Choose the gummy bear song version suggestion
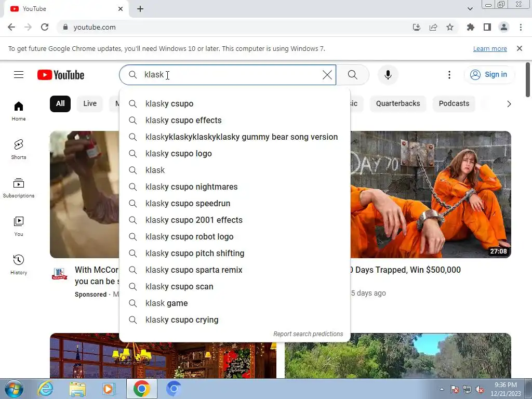Image resolution: width=532 pixels, height=399 pixels. coord(235,137)
